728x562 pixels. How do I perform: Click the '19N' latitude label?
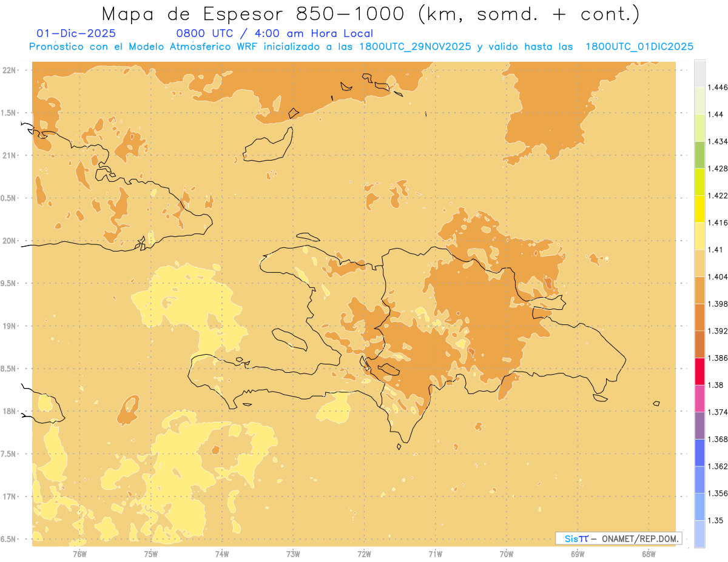9,326
